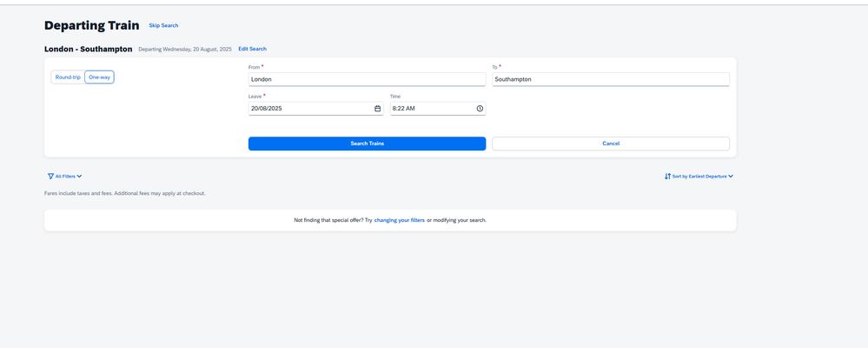Image resolution: width=868 pixels, height=348 pixels.
Task: Click the Fares include taxes and fees note
Action: click(x=124, y=193)
